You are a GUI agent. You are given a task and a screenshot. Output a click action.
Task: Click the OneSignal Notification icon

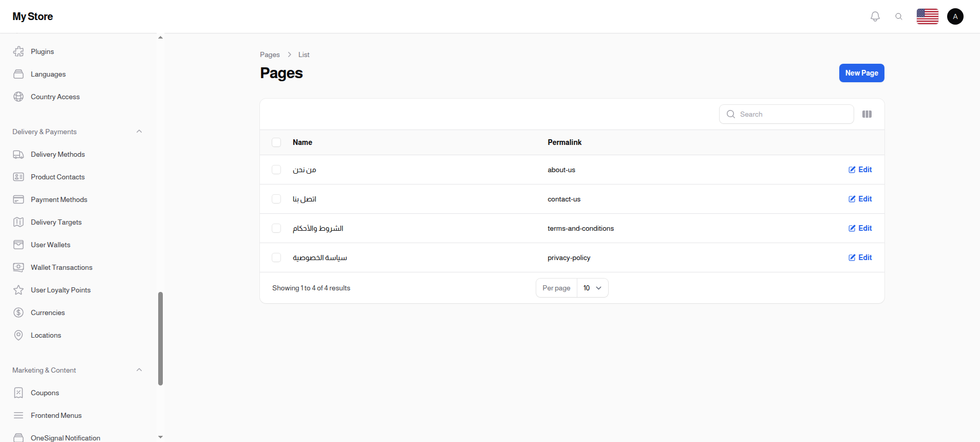(x=18, y=437)
